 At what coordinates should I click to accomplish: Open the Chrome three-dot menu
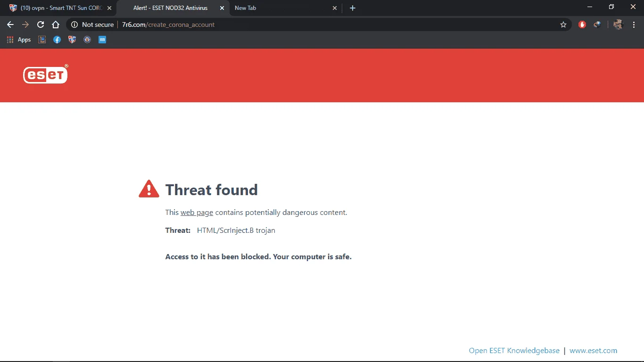tap(633, 25)
